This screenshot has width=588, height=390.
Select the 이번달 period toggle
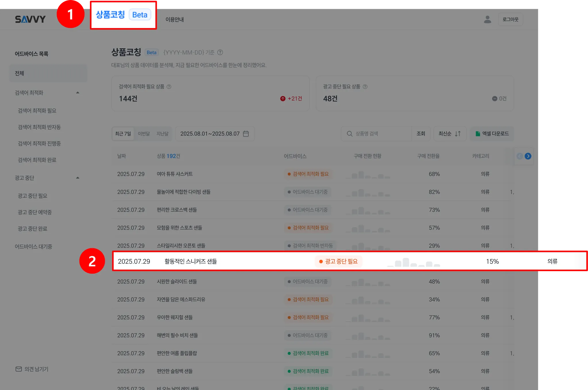click(144, 134)
